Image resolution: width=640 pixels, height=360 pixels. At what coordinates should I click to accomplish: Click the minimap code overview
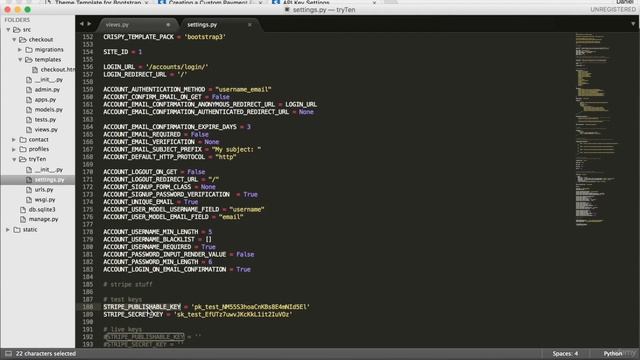(x=597, y=129)
